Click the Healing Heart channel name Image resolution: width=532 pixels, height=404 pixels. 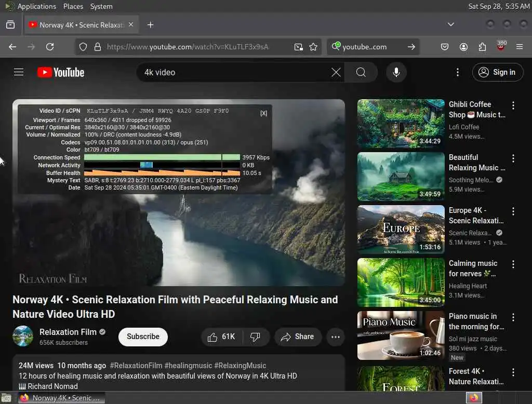tap(468, 286)
